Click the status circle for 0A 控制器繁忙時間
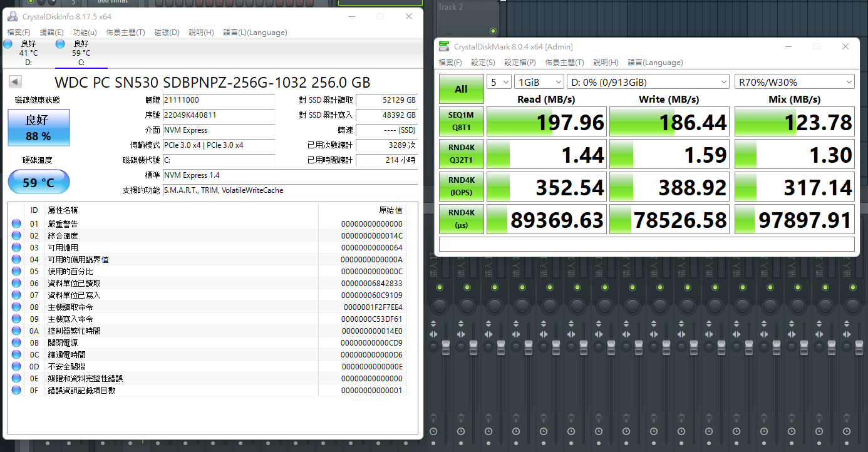Image resolution: width=868 pixels, height=452 pixels. point(16,331)
